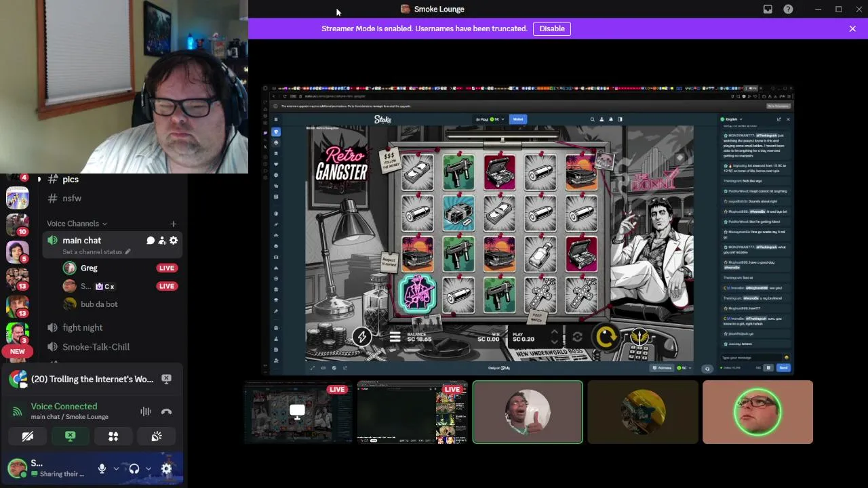Screen dimensions: 868x488
Task: Open noise suppression waveform icon
Action: 146,411
